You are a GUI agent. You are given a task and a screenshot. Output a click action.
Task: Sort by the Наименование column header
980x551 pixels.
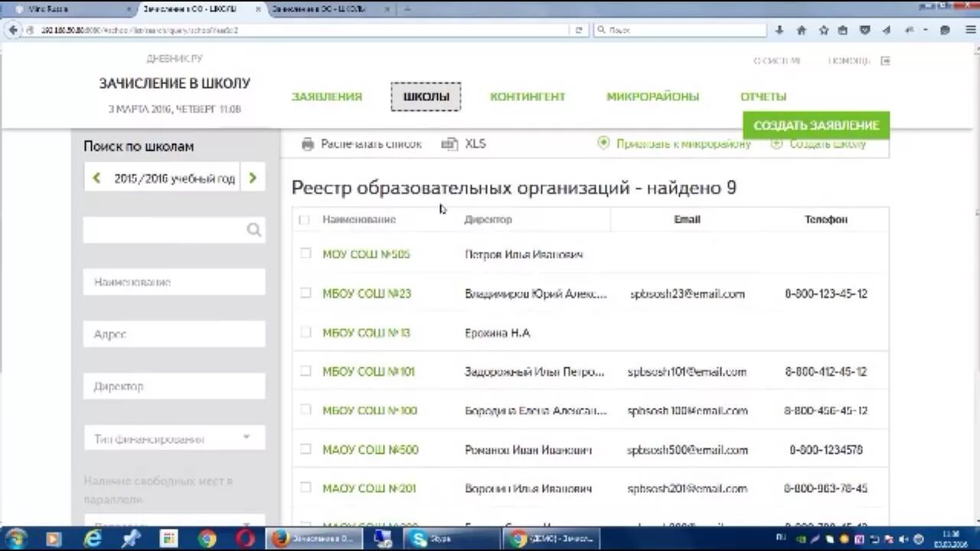(x=359, y=220)
